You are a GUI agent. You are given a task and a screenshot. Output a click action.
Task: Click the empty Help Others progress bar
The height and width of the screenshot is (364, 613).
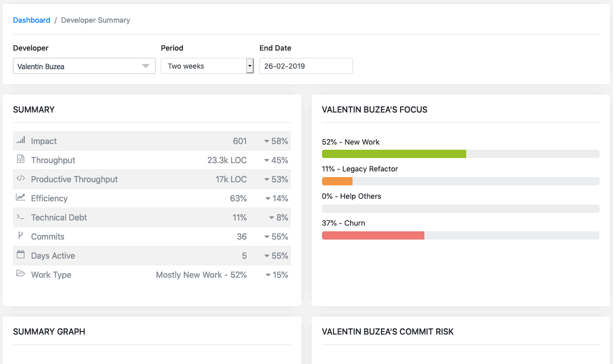pos(460,209)
